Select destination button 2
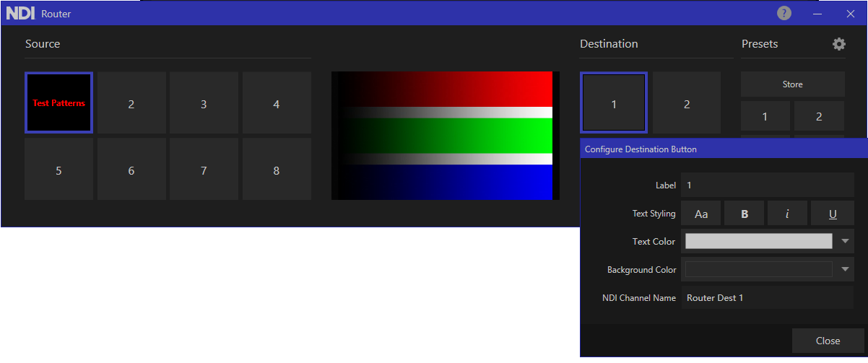The image size is (868, 363). coord(686,103)
